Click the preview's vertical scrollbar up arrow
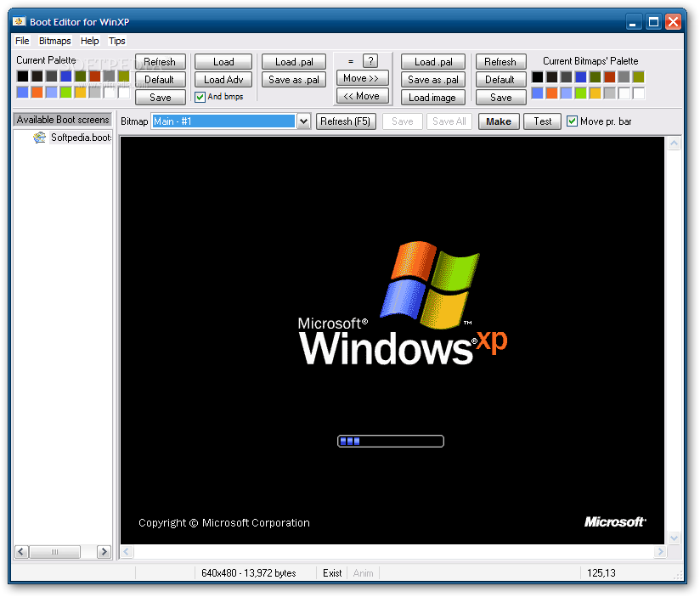 (x=675, y=144)
